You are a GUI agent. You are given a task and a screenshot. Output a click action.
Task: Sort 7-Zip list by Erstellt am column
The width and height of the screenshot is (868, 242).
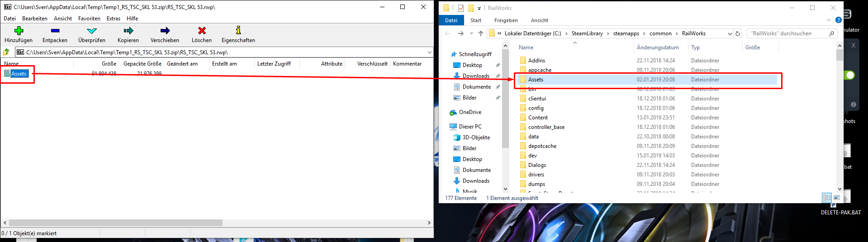(224, 64)
